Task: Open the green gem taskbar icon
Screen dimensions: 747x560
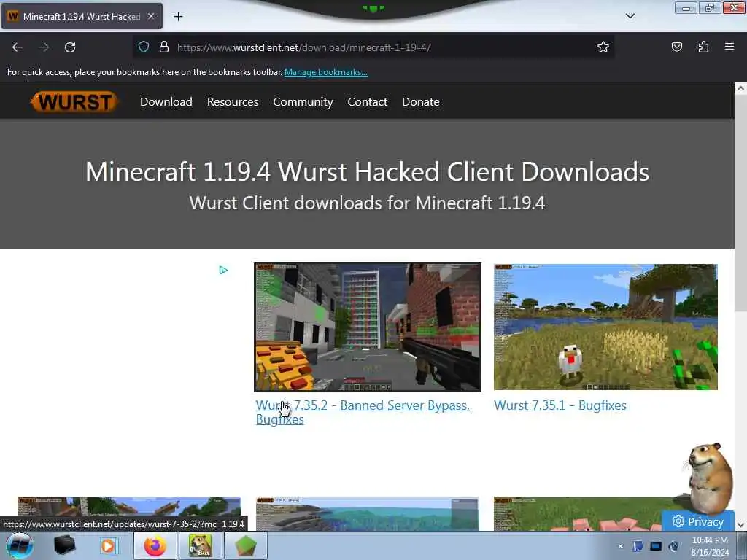Action: pos(245,545)
